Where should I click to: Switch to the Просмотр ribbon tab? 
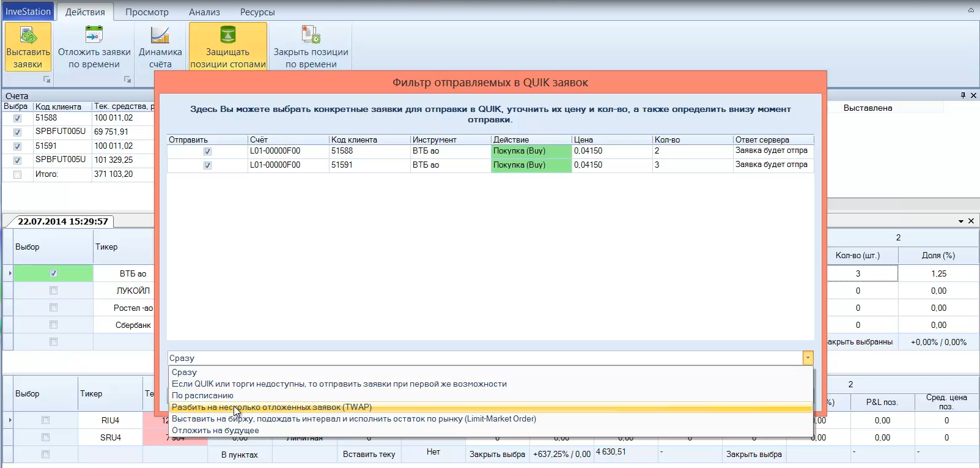tap(147, 12)
